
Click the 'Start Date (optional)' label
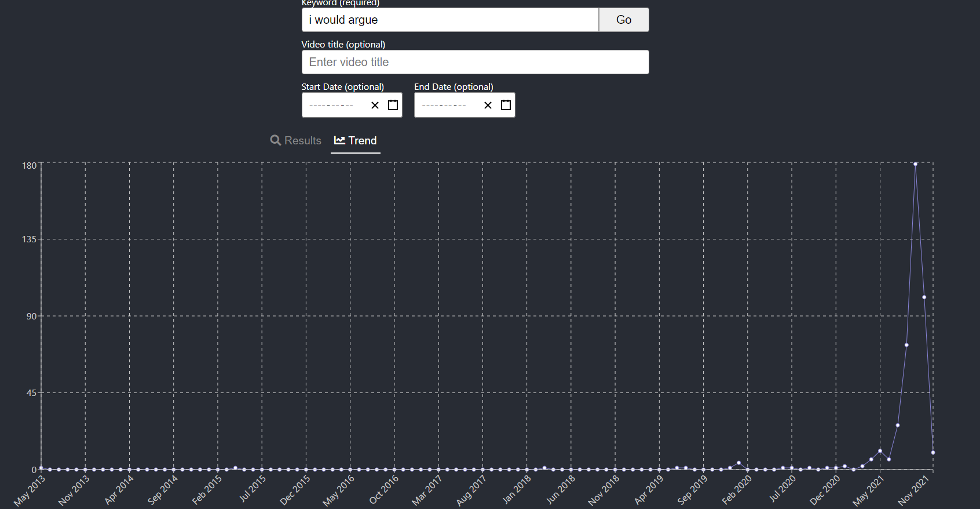coord(343,86)
